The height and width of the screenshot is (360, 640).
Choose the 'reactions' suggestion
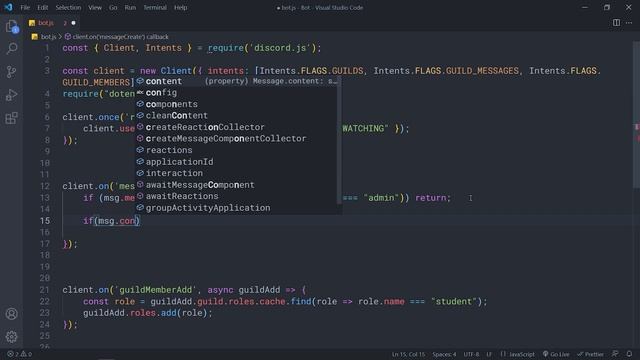pos(238,150)
